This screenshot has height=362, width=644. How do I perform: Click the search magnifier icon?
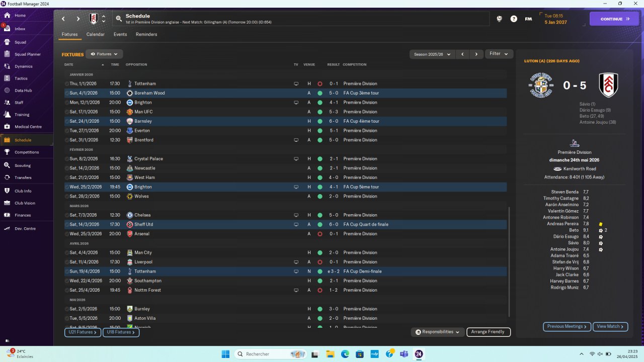tap(119, 19)
